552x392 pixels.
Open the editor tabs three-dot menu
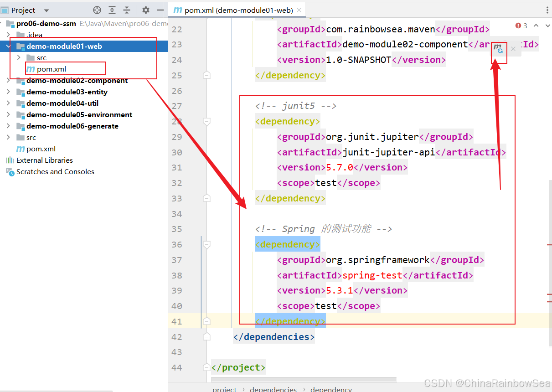pyautogui.click(x=547, y=10)
